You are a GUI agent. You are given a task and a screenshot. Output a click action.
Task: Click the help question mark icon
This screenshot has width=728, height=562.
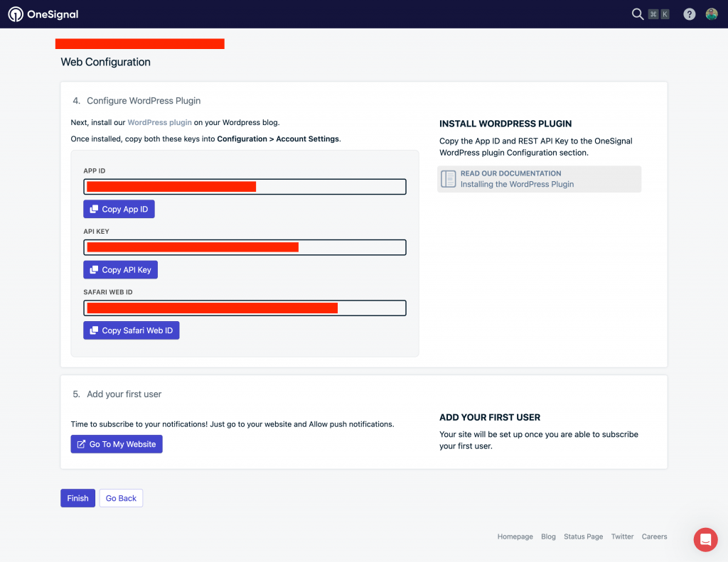[x=689, y=13]
